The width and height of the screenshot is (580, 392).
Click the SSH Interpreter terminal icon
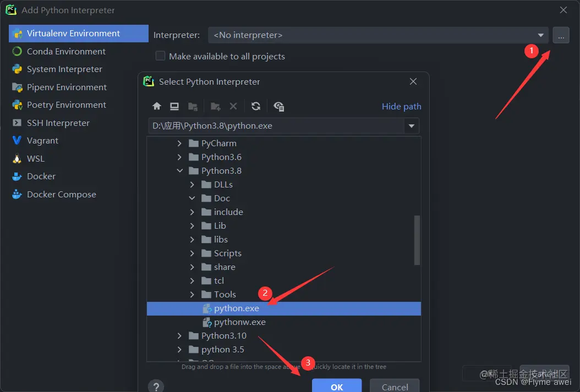tap(17, 123)
